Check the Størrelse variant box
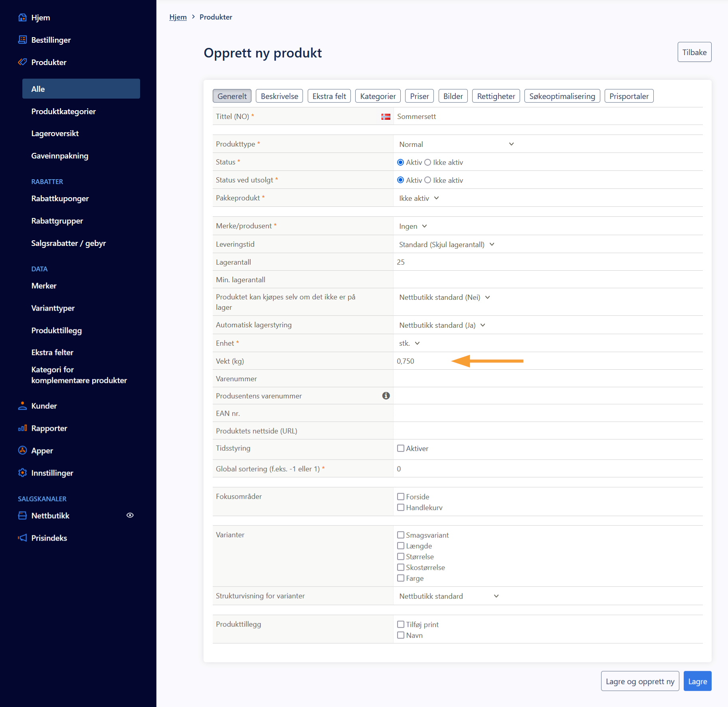Image resolution: width=728 pixels, height=707 pixels. point(401,557)
